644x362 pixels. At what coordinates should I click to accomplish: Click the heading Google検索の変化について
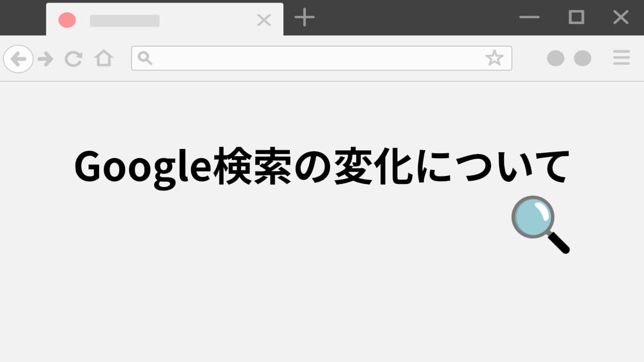321,166
